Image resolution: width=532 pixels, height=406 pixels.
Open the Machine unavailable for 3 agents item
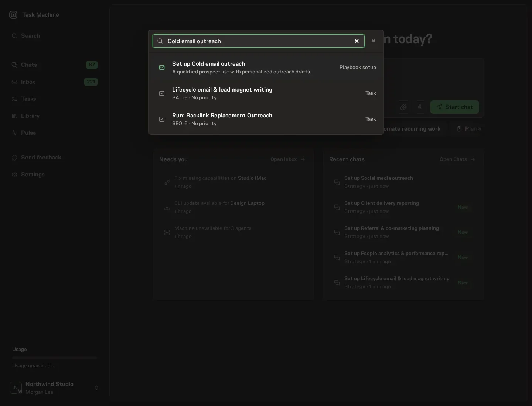click(x=233, y=232)
